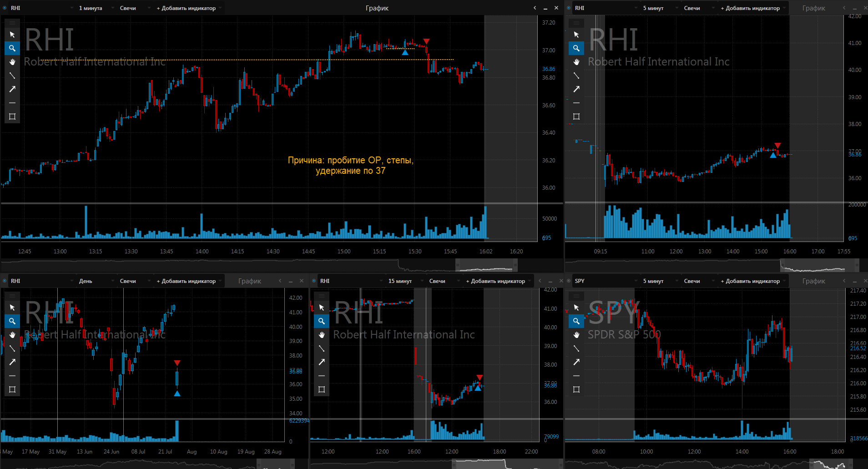The height and width of the screenshot is (469, 868).
Task: Toggle link indicator left of RHI in 5-minute chart
Action: pyautogui.click(x=569, y=8)
